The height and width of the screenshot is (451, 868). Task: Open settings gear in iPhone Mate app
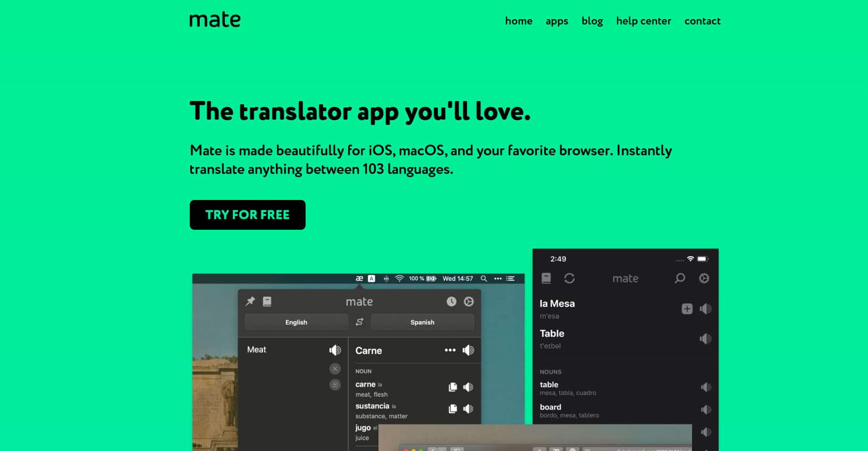(x=704, y=278)
